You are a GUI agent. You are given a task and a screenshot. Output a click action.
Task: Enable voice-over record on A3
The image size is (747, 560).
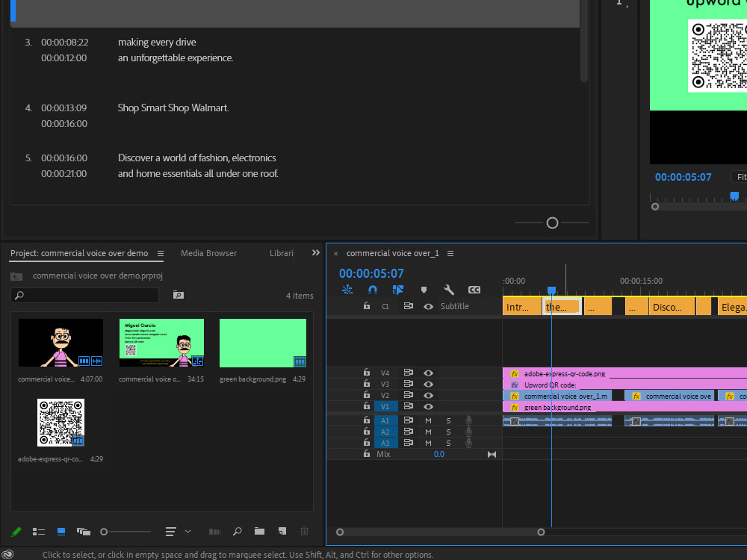[x=469, y=443]
